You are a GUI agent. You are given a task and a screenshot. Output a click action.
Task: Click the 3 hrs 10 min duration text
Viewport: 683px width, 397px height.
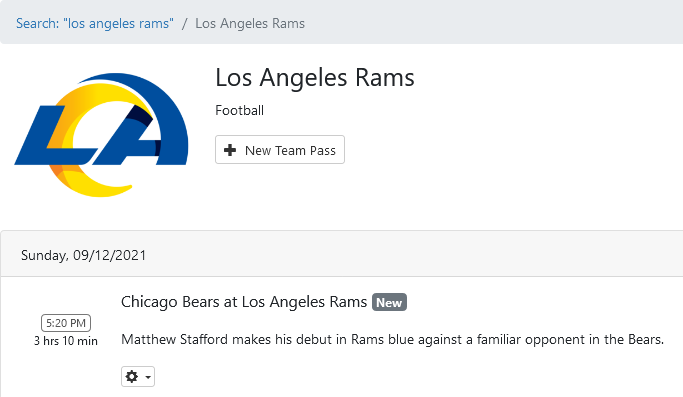(66, 341)
